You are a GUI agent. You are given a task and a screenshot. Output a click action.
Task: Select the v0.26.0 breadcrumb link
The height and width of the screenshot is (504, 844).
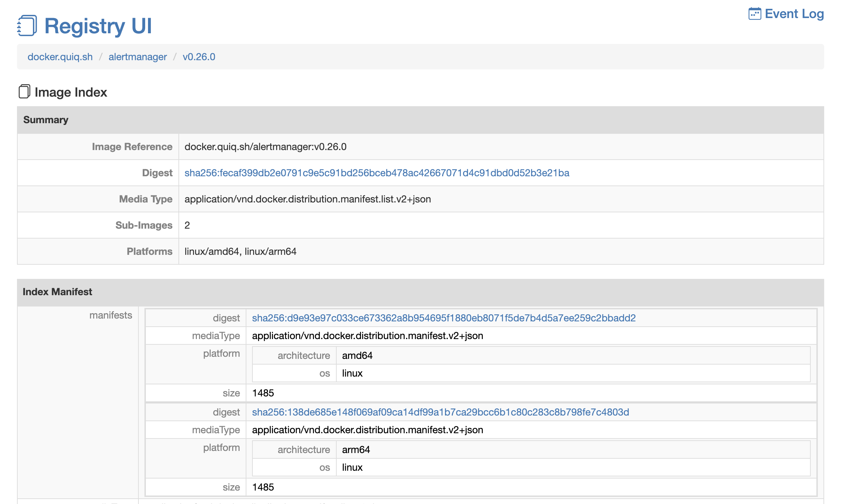click(199, 57)
